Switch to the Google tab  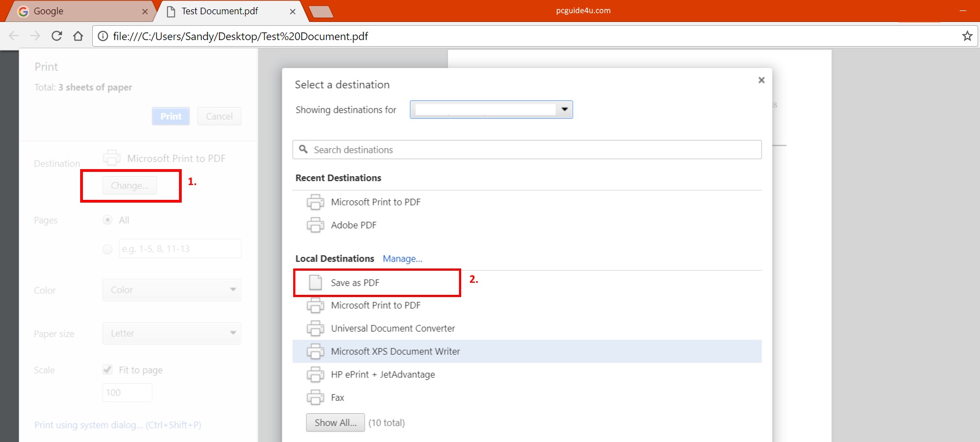(77, 12)
